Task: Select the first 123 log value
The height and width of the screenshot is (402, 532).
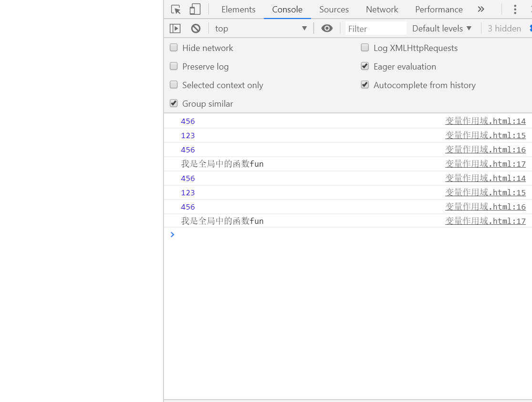Action: 188,135
